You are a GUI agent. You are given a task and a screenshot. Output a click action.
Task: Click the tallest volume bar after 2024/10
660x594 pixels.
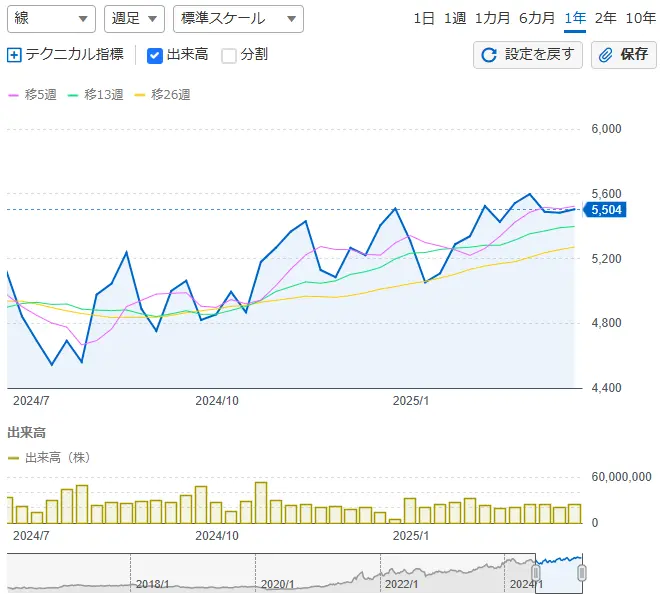click(261, 503)
